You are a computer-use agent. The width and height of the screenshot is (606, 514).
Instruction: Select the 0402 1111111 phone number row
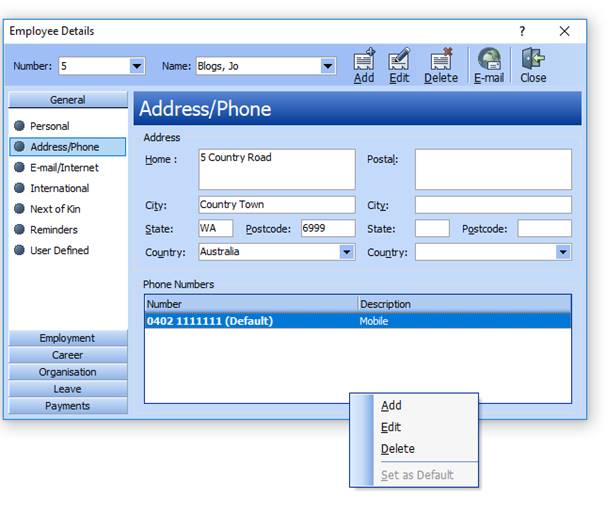coord(358,321)
